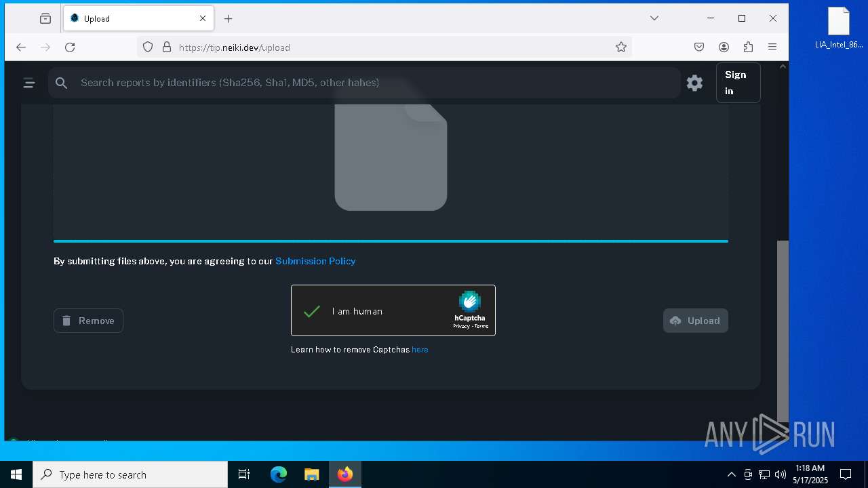Remove the selected file
The image size is (868, 488).
[88, 321]
